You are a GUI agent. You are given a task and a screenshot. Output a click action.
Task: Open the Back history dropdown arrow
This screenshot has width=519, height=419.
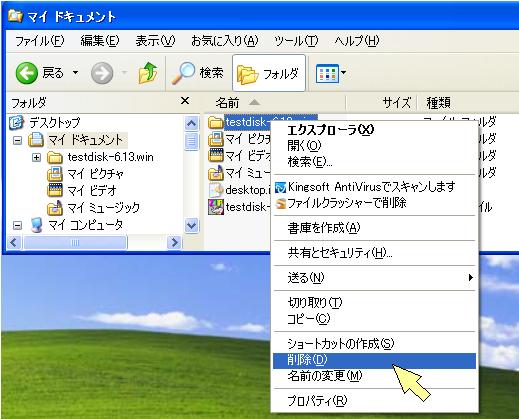(76, 72)
